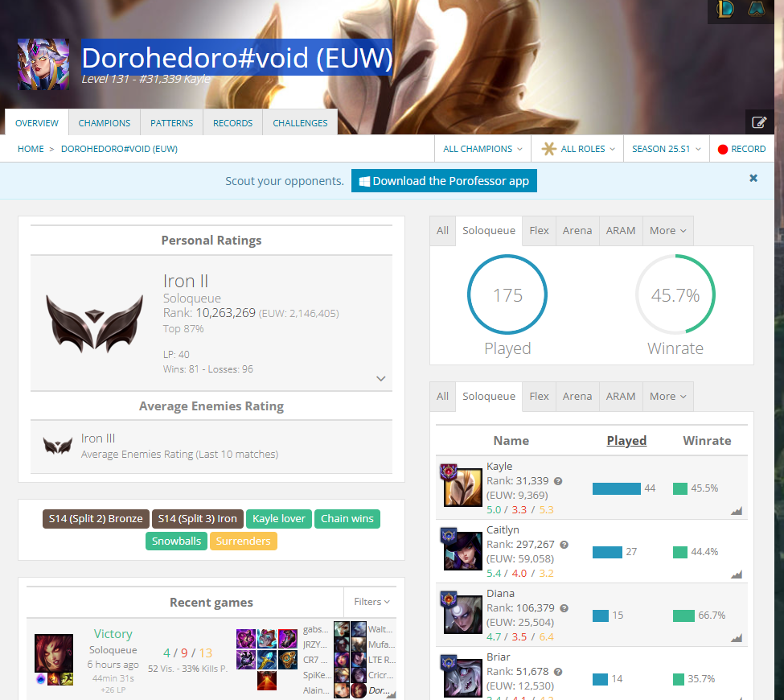Click Kayle's blue played bar
Screen dimensions: 784x700
617,488
